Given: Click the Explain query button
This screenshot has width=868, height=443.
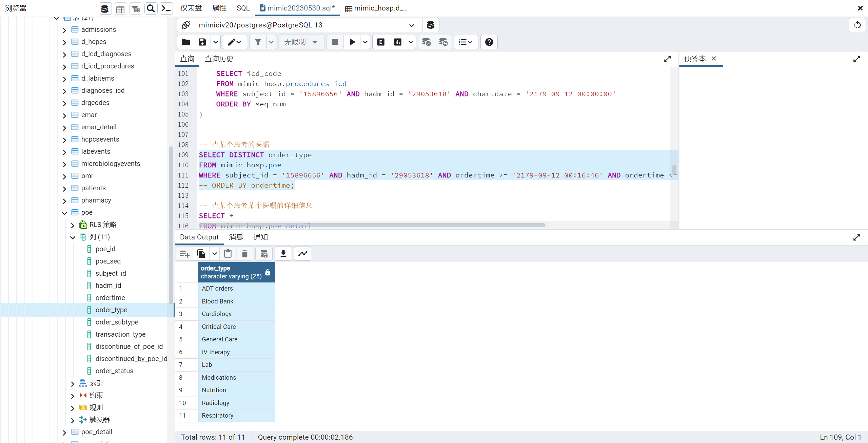Looking at the screenshot, I should coord(380,42).
